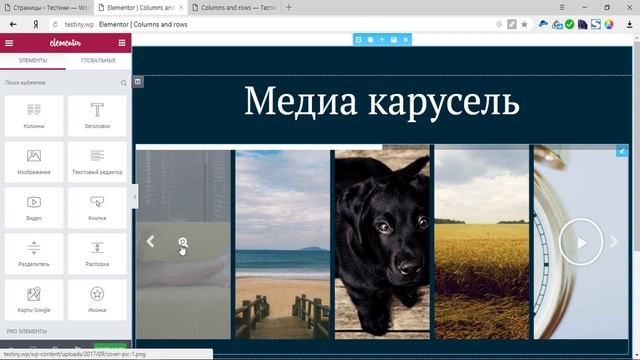
Task: Click the zoom icon on first slide
Action: (183, 242)
